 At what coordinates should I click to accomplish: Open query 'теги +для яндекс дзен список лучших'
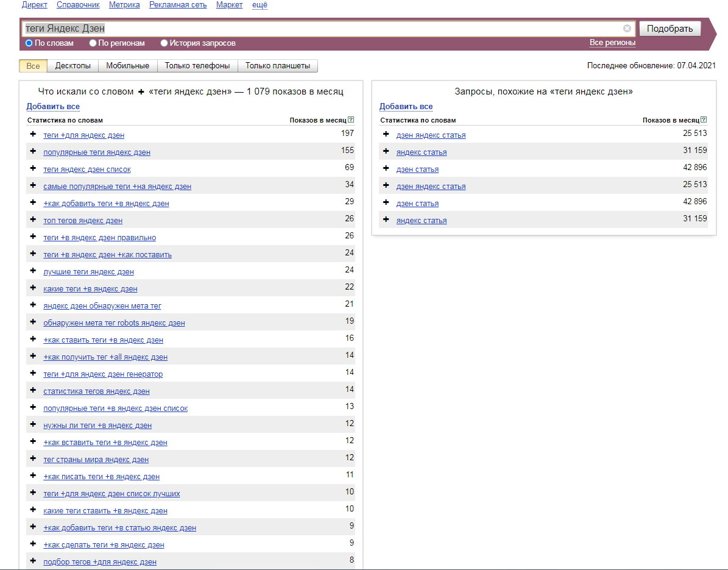click(x=111, y=493)
